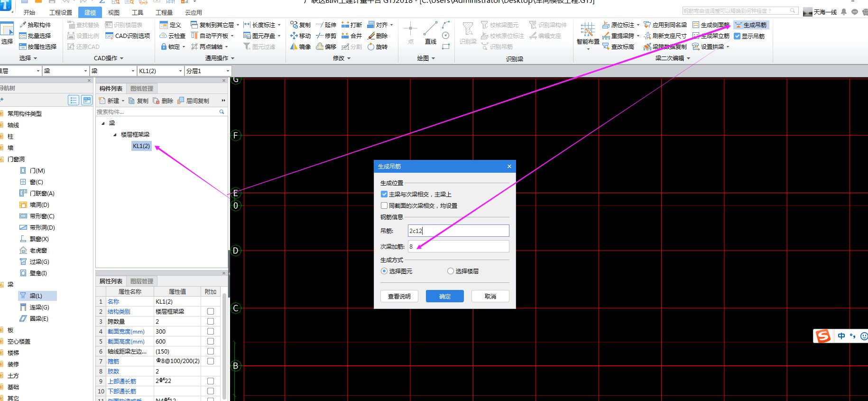Click the 延伸 (extend) tool
868x401 pixels.
pyautogui.click(x=326, y=25)
